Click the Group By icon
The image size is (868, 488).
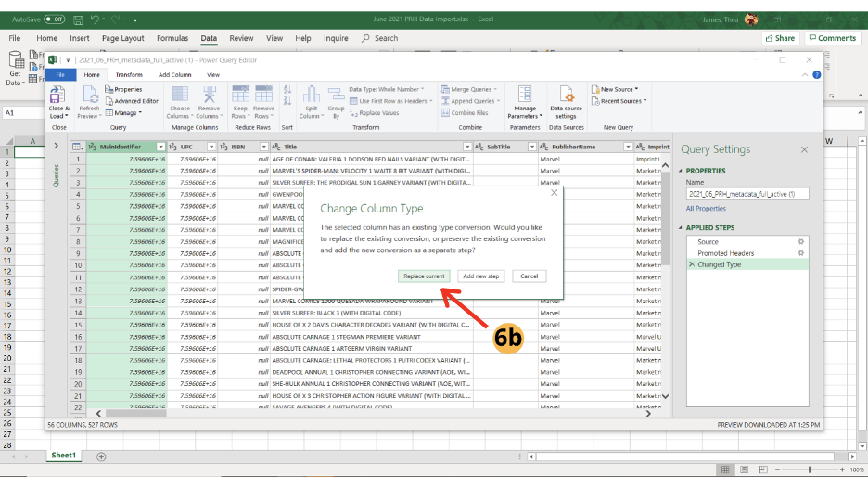(x=336, y=94)
